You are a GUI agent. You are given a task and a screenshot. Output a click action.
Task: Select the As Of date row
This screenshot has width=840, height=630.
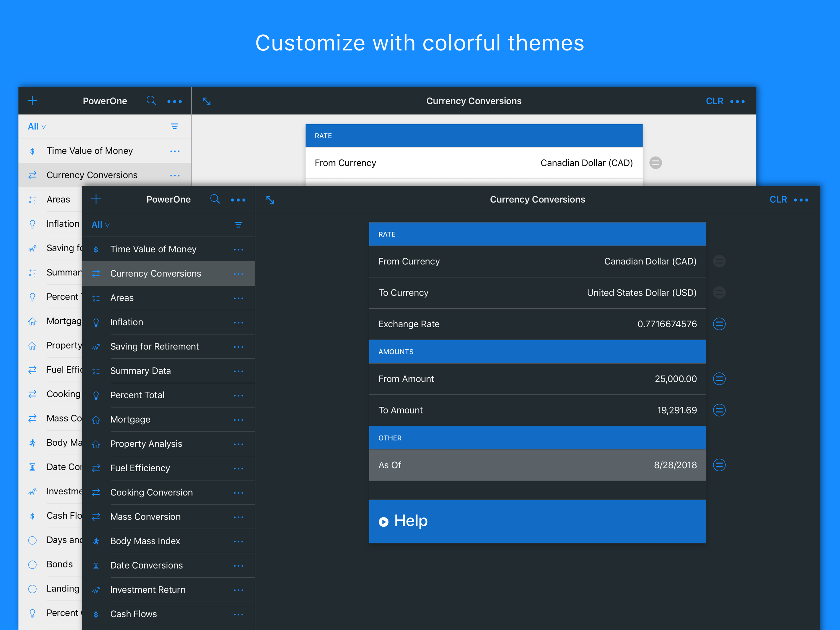[x=537, y=465]
